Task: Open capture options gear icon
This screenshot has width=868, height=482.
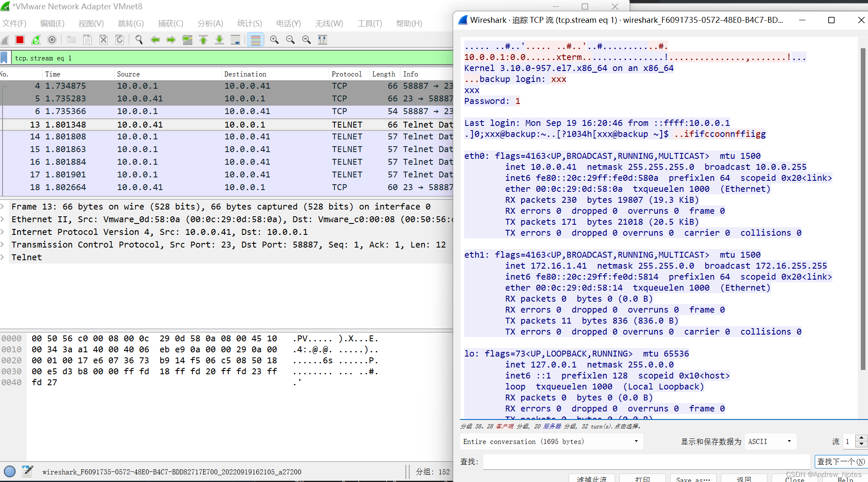Action: coord(52,40)
